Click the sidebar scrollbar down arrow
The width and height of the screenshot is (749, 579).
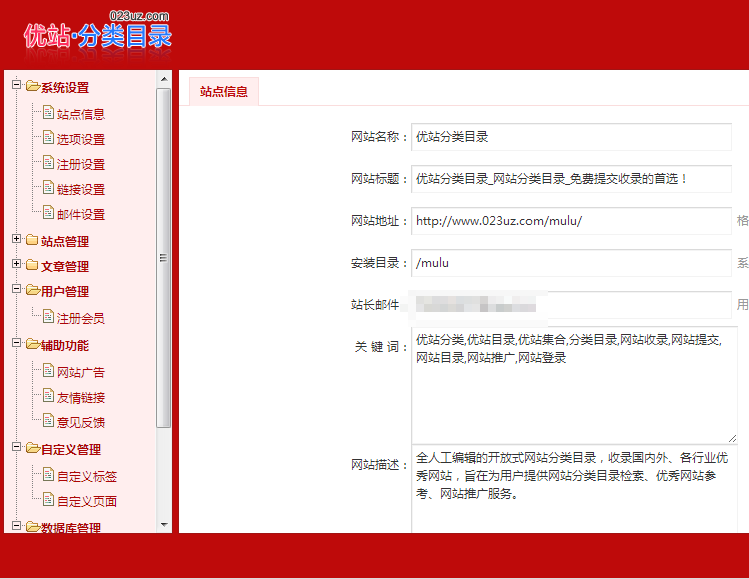(164, 525)
